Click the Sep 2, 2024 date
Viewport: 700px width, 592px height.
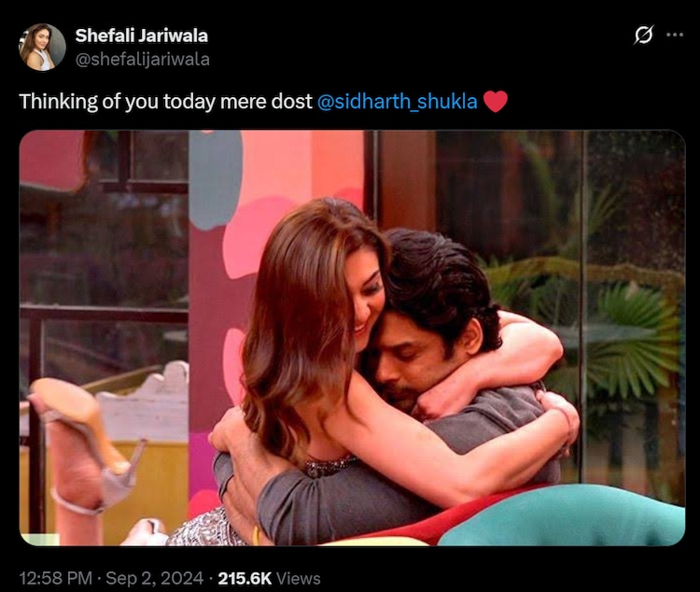(154, 578)
